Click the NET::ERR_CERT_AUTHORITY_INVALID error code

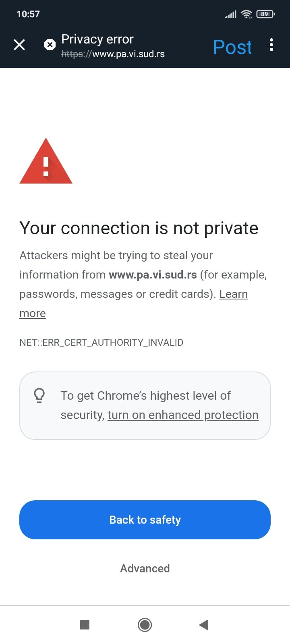(101, 343)
